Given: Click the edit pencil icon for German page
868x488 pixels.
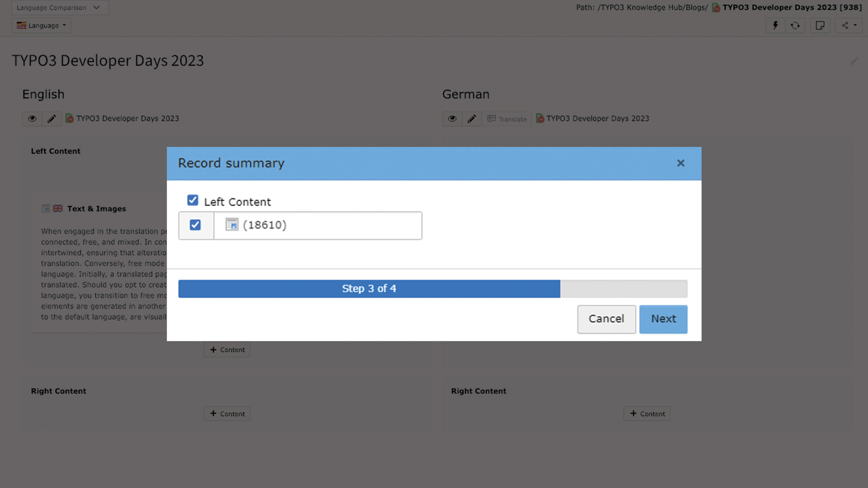Looking at the screenshot, I should (x=472, y=119).
